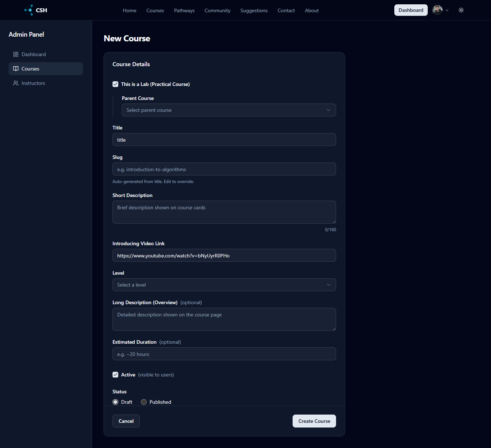This screenshot has height=448, width=491.
Task: Open Courses in the top navigation
Action: click(x=155, y=10)
